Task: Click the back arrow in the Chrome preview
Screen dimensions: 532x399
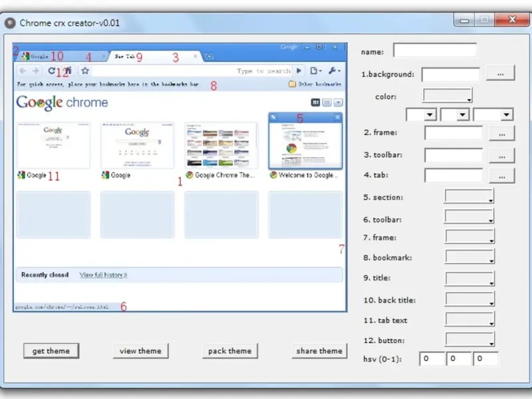Action: (x=23, y=70)
